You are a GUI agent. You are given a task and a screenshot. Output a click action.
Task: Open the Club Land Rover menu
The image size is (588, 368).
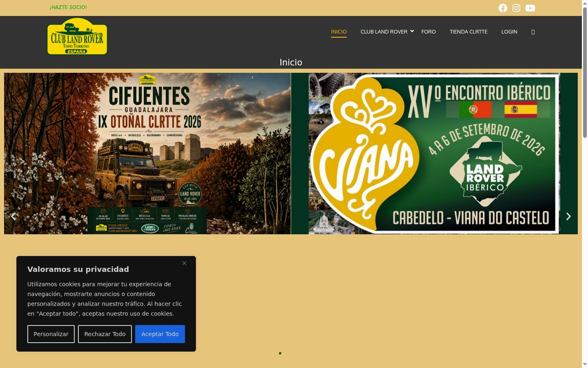384,32
